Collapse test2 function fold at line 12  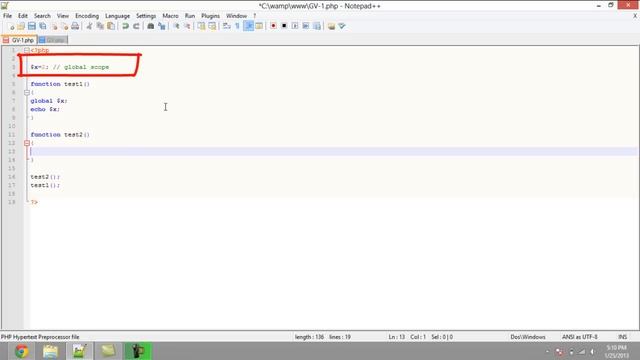(x=27, y=143)
